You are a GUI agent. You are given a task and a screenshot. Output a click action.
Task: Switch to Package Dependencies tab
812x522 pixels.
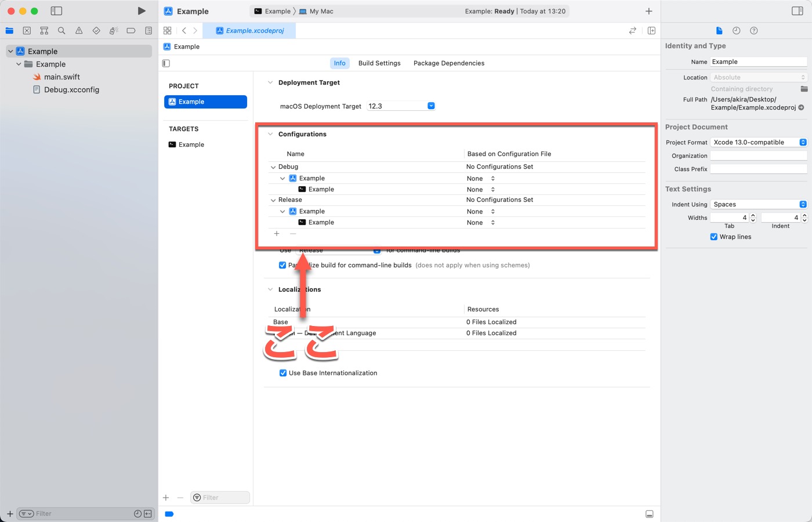click(x=449, y=63)
